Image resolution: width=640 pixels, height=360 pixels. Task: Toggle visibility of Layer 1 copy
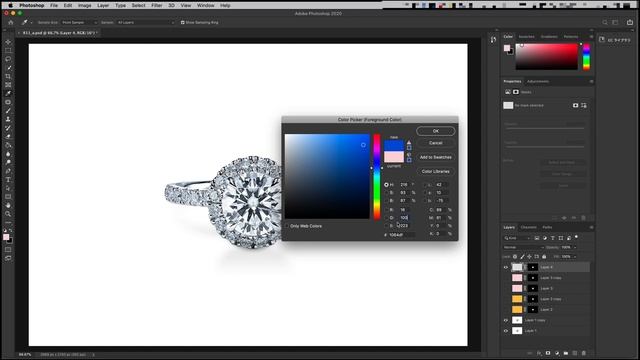pyautogui.click(x=506, y=320)
